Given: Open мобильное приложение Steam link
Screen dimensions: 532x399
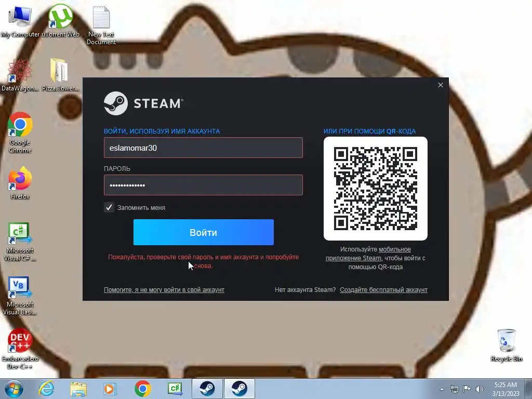Looking at the screenshot, I should tap(369, 254).
